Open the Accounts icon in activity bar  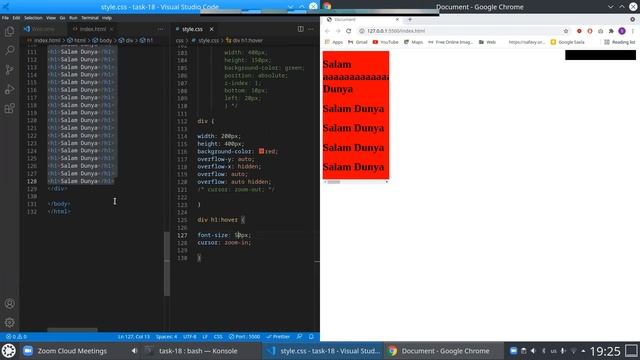(9, 303)
